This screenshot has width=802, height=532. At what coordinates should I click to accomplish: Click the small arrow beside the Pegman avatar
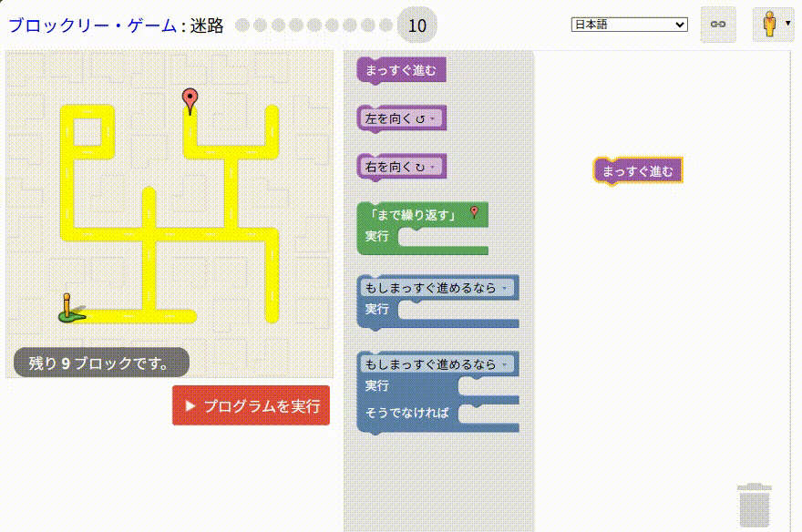click(x=787, y=23)
